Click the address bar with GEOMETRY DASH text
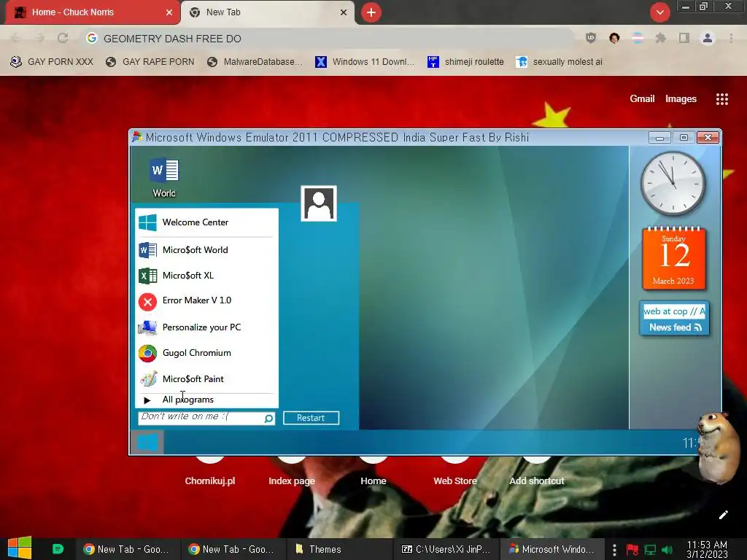The width and height of the screenshot is (747, 560). (x=329, y=39)
